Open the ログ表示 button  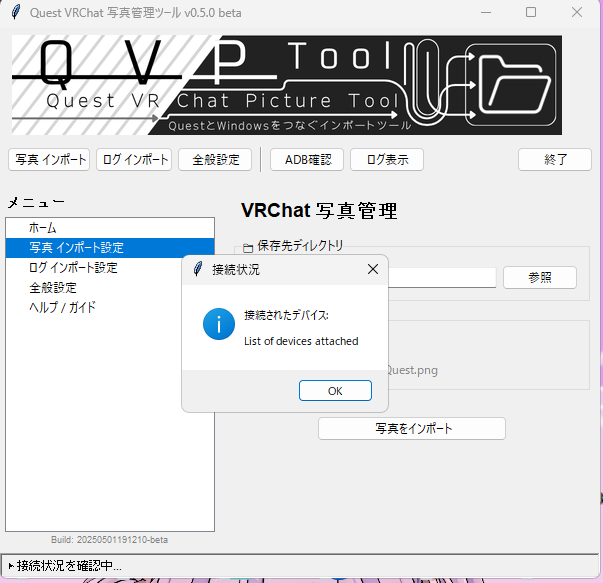point(387,159)
